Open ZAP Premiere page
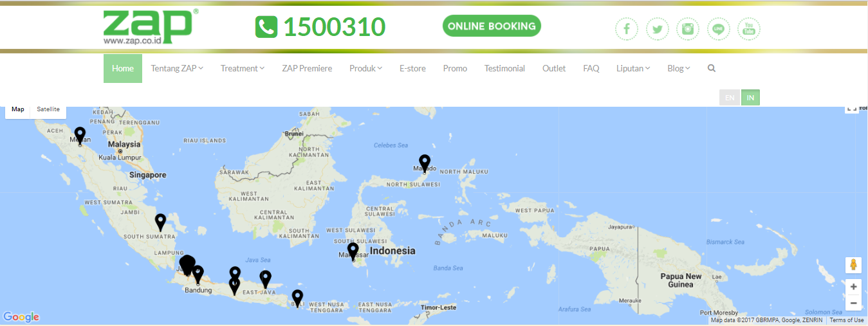Viewport: 868px width, 326px height. (307, 68)
